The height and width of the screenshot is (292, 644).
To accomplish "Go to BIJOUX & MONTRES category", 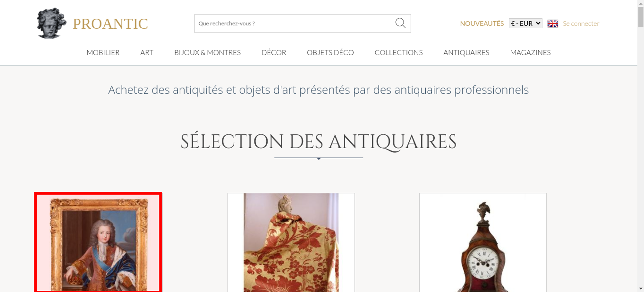I will point(207,52).
